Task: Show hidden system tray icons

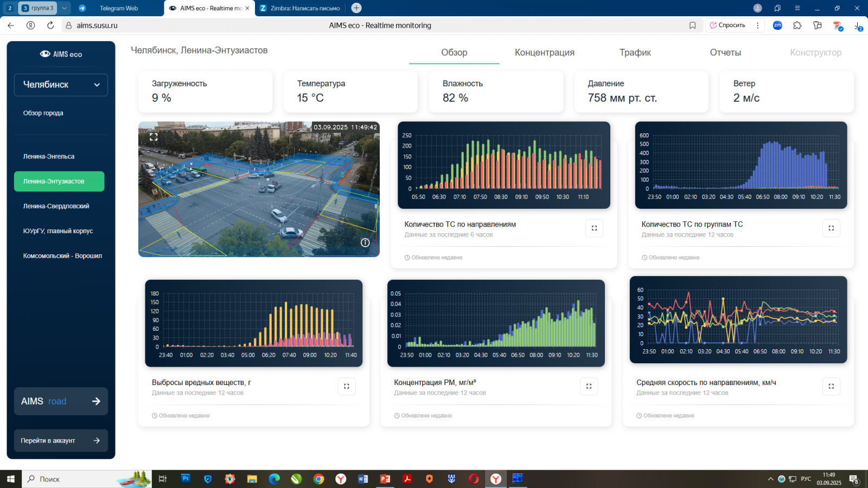Action: (x=770, y=479)
